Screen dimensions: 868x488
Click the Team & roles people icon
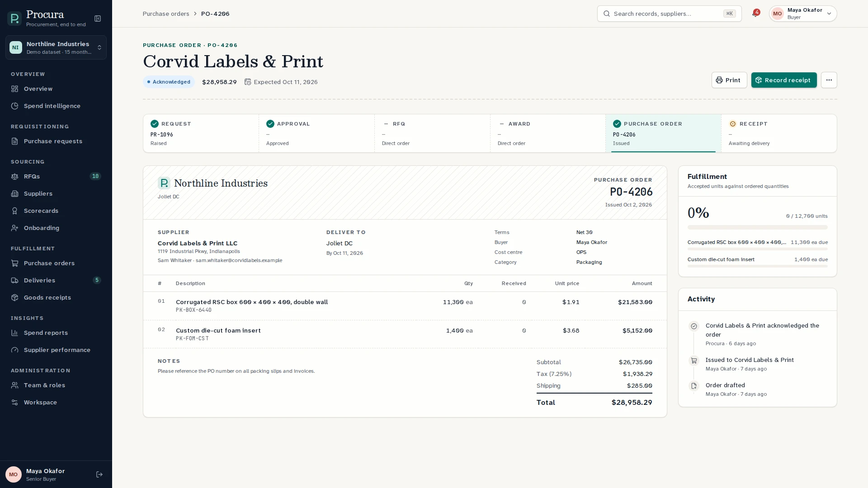15,385
